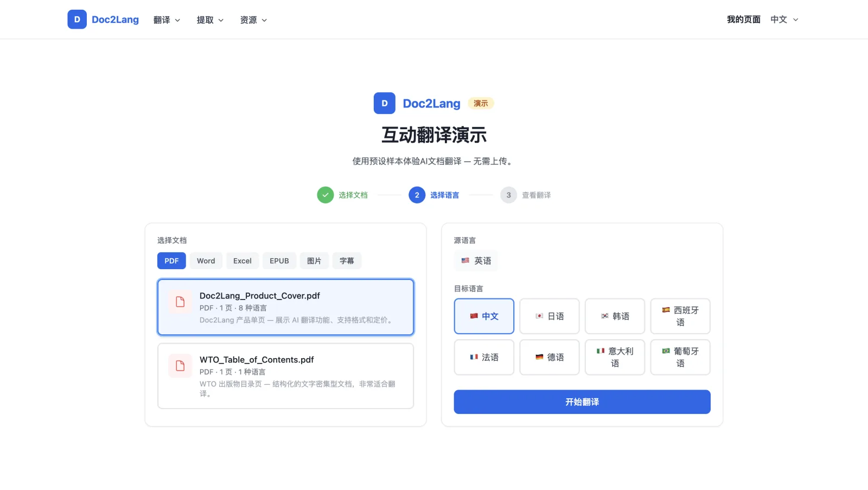Open the 中文 site language dropdown

coord(784,20)
